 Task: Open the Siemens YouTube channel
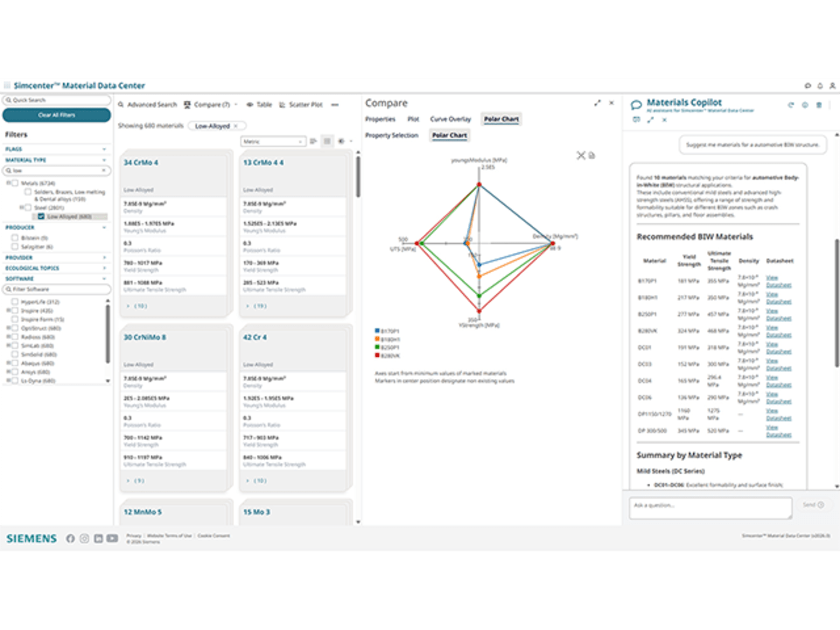(x=112, y=538)
